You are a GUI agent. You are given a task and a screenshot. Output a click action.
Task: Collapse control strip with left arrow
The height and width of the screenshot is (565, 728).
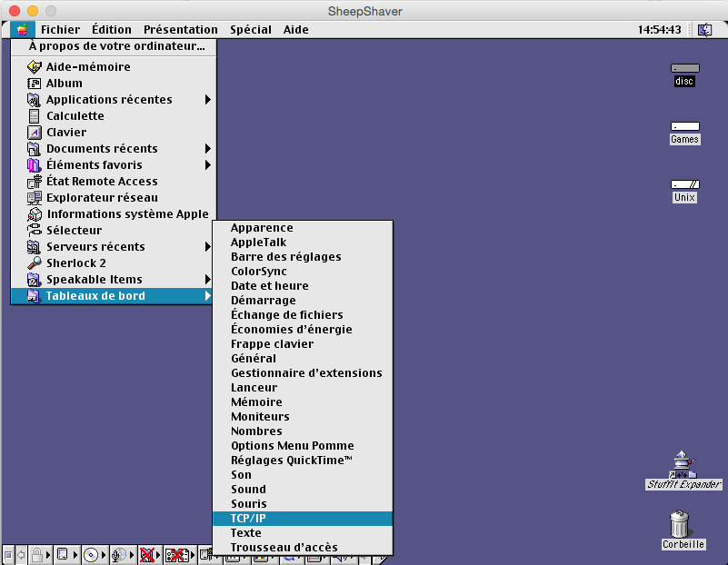tap(21, 554)
